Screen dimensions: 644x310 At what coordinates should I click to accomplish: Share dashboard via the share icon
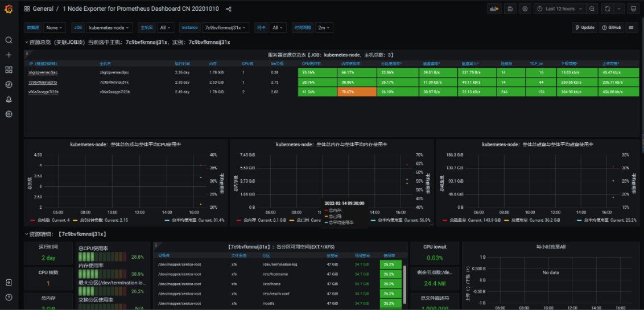click(x=229, y=9)
